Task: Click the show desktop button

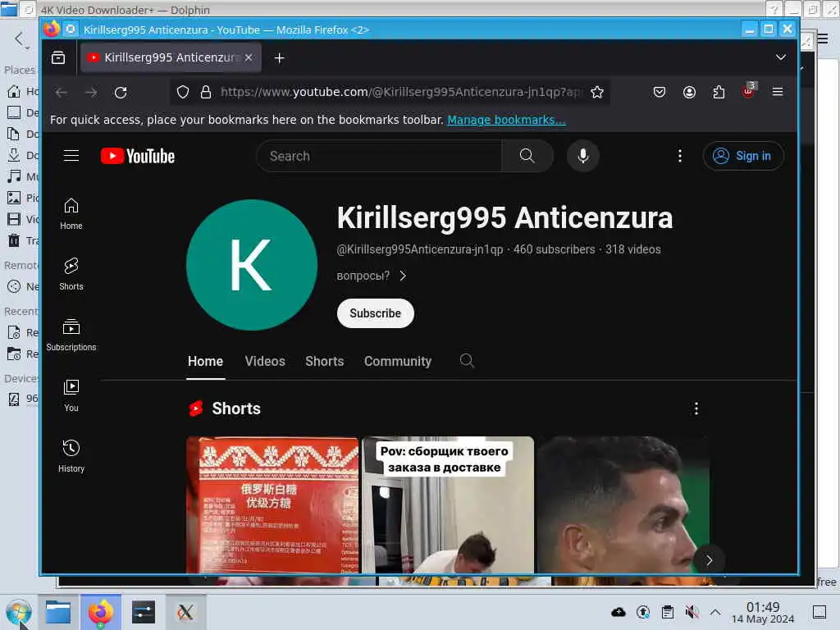Action: pos(819,612)
